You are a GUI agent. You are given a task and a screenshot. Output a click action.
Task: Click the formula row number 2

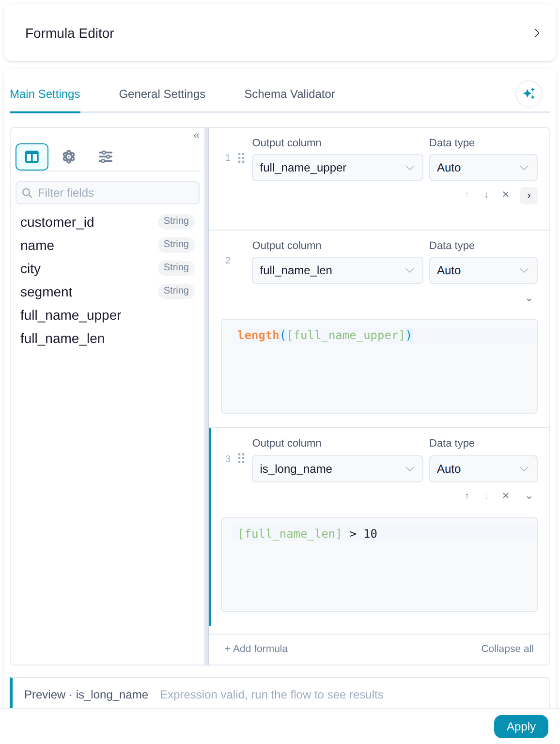228,261
